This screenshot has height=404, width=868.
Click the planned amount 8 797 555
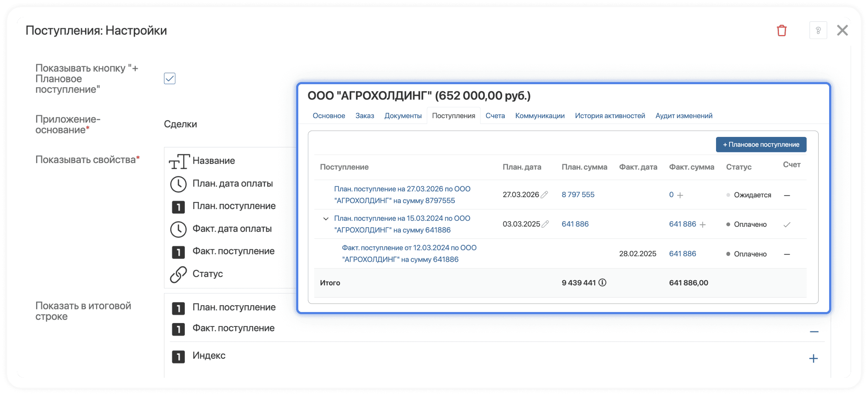tap(578, 194)
